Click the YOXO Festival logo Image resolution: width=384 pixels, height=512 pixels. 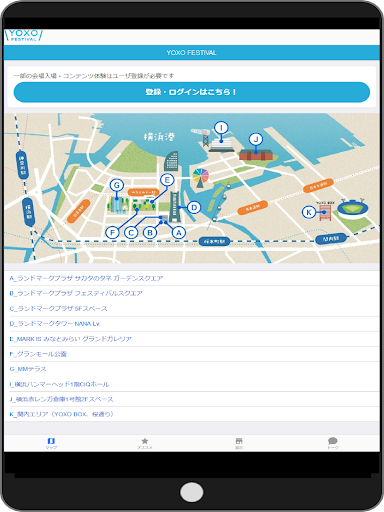(x=24, y=35)
